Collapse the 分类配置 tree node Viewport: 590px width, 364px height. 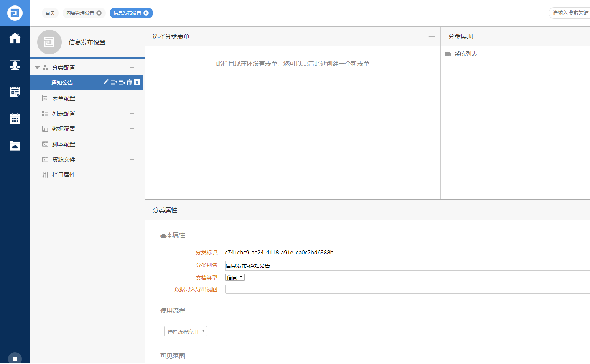[x=37, y=67]
